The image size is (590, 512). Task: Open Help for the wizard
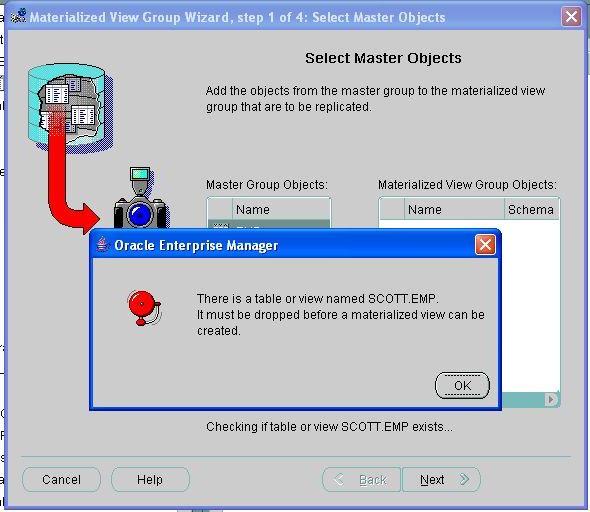click(150, 480)
